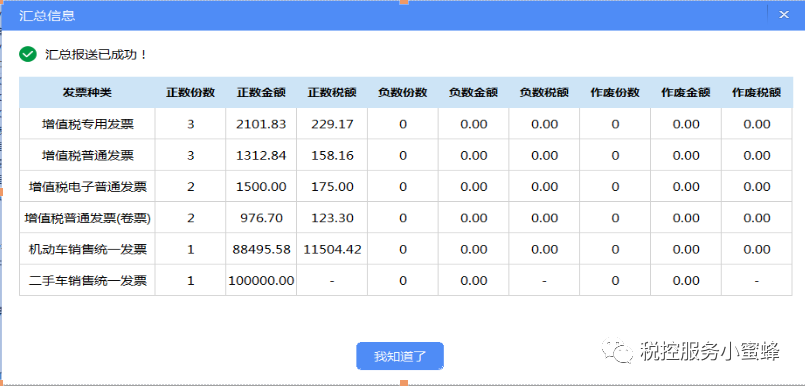
Task: Click the 发票种类 column header
Action: pos(87,92)
